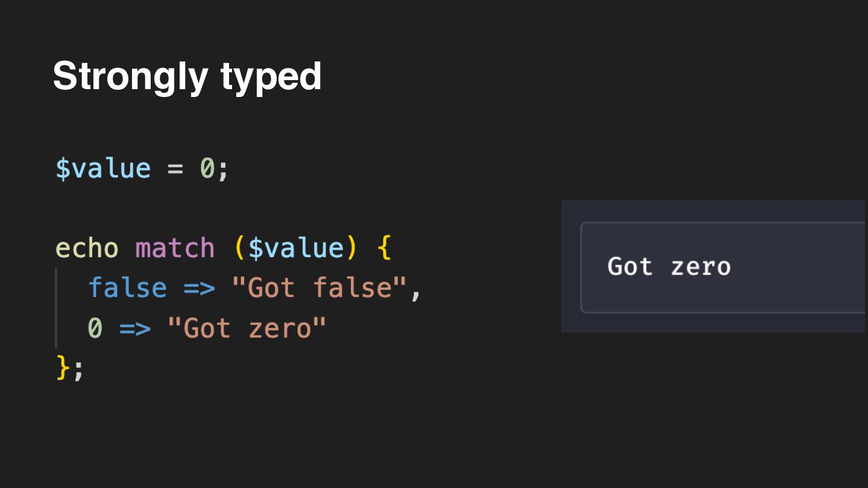
Task: Click the "Got false" string literal
Action: [319, 288]
